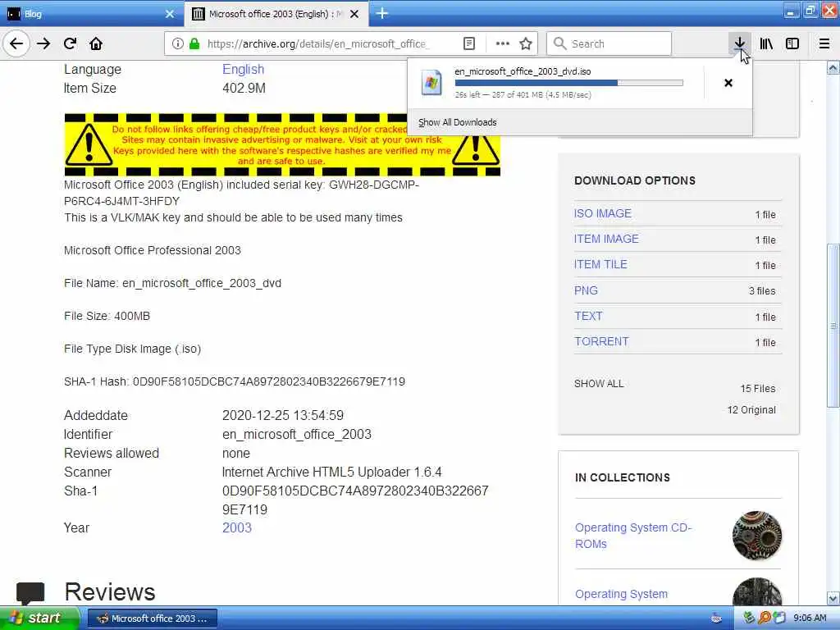The height and width of the screenshot is (630, 840).
Task: Click the taskbar clock 9:06 AM
Action: tap(810, 619)
